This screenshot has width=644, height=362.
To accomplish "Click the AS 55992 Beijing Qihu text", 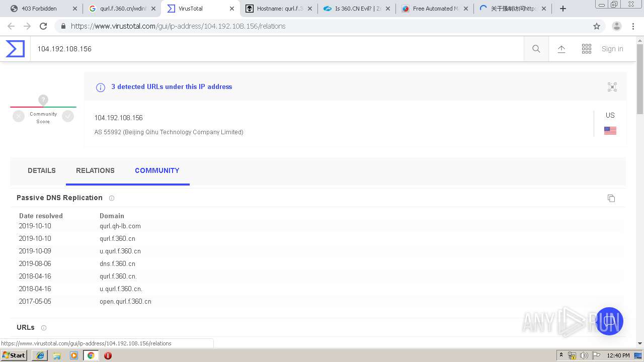I will pos(169,132).
